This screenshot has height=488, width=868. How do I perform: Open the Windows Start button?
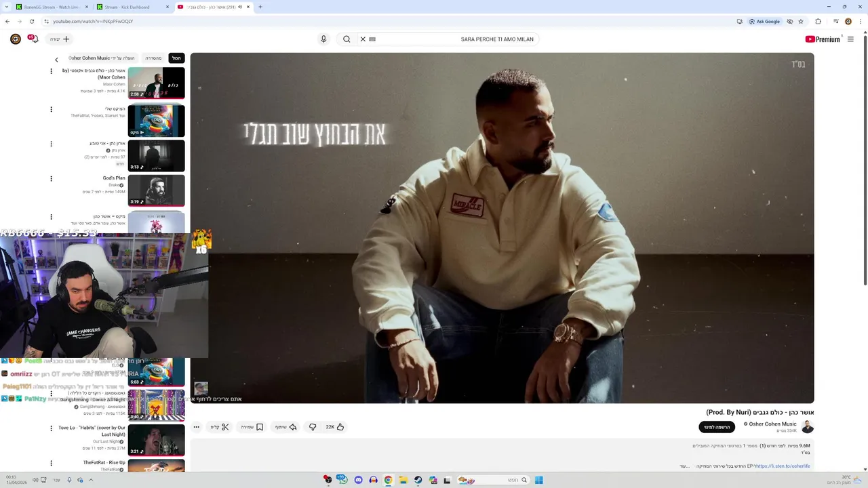click(538, 480)
